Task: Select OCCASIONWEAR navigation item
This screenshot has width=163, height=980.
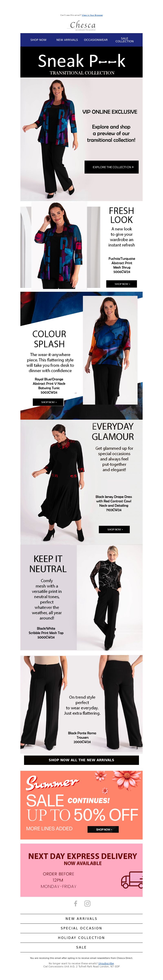Action: point(96,40)
